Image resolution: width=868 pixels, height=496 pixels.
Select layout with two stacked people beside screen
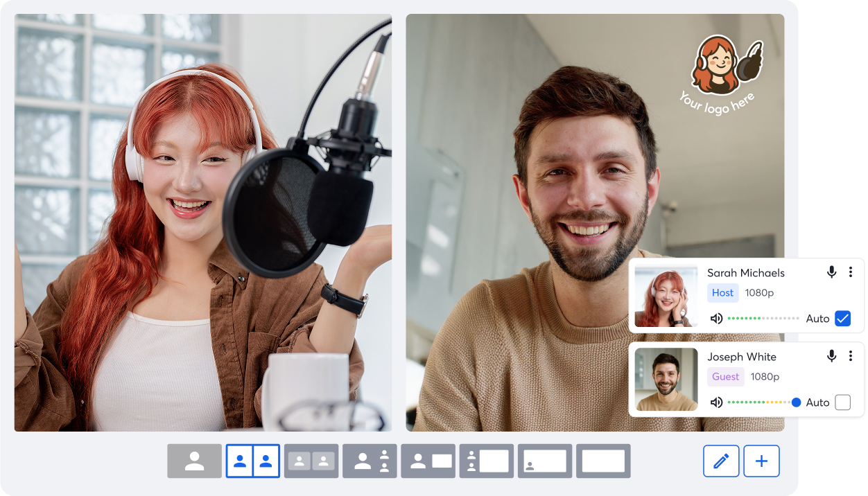pos(487,461)
